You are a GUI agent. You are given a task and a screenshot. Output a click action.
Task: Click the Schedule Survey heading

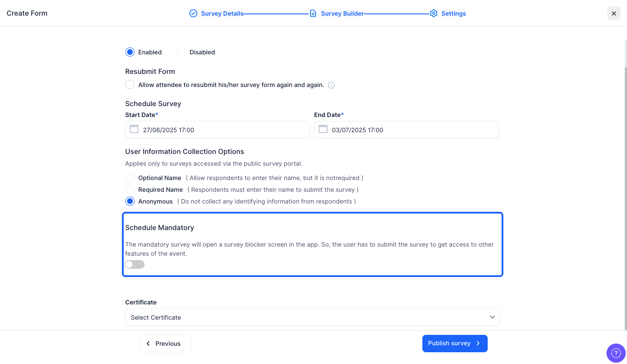pyautogui.click(x=153, y=104)
